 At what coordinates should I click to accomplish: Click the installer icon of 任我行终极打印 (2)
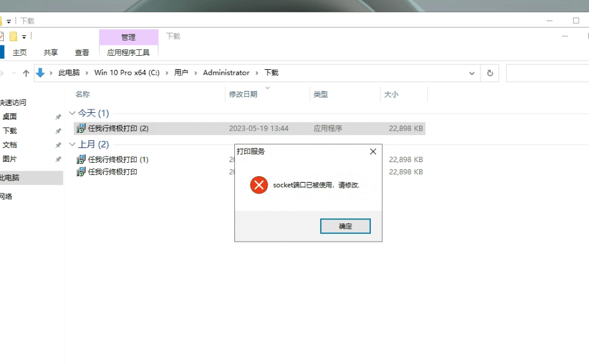(81, 128)
